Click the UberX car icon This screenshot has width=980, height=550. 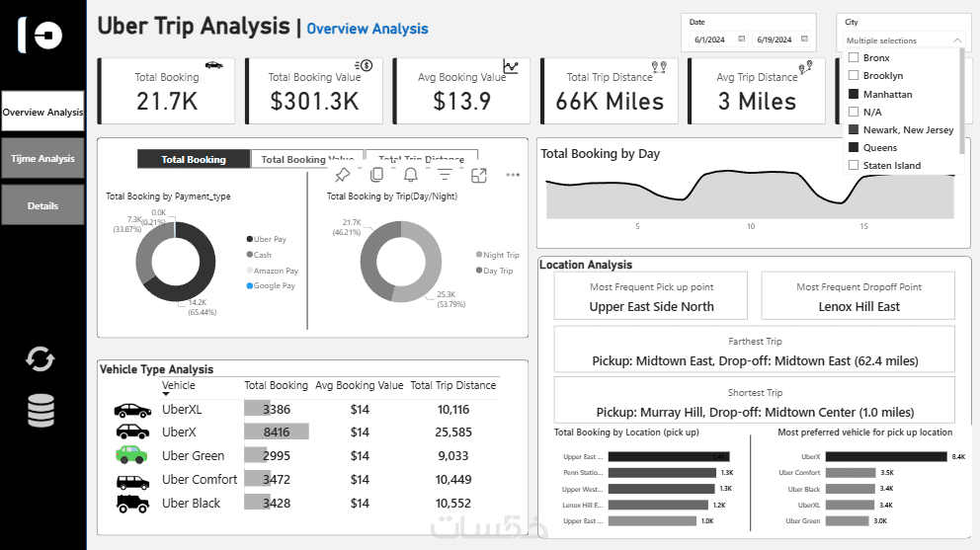click(x=132, y=432)
